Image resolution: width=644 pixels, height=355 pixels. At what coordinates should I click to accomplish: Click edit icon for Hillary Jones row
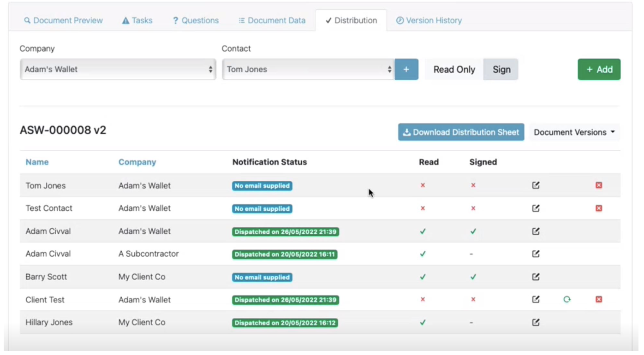coord(536,323)
